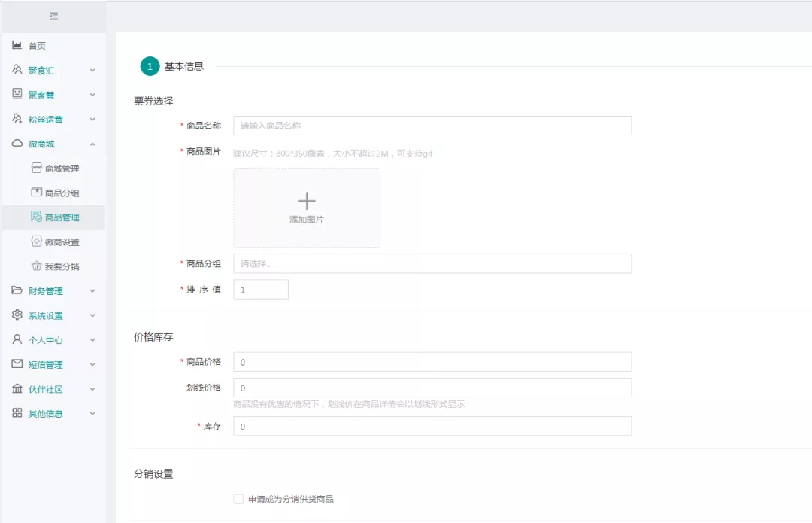Click the 其他信息 grid icon

17,412
